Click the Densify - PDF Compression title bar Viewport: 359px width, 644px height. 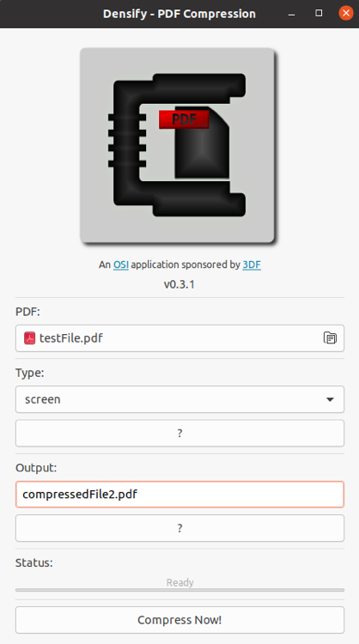pyautogui.click(x=179, y=14)
